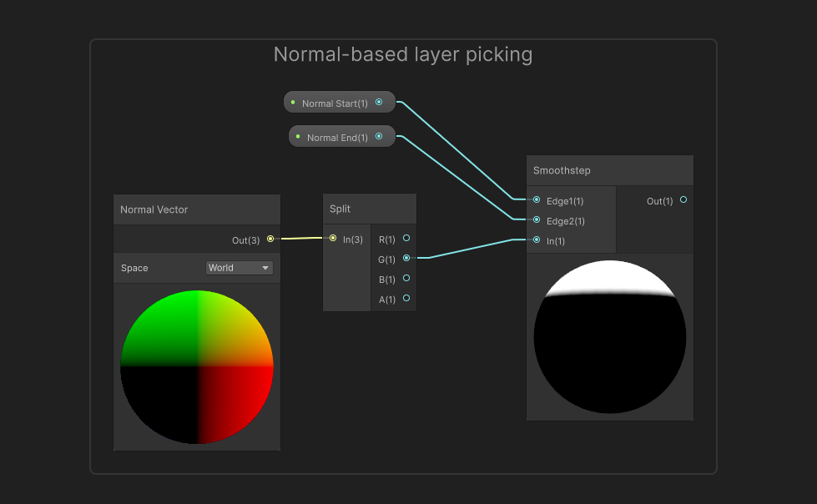
Task: Click the A(1) port on the Split node
Action: (x=406, y=299)
